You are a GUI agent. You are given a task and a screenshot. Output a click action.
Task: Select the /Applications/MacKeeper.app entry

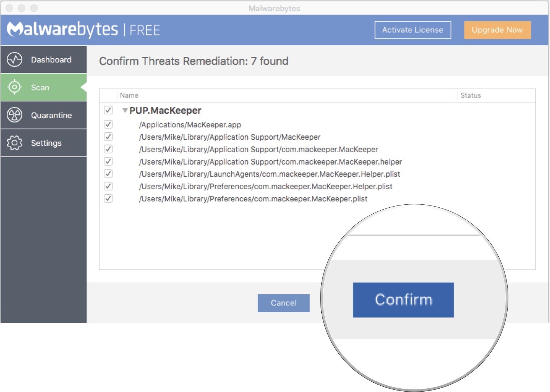tap(190, 124)
